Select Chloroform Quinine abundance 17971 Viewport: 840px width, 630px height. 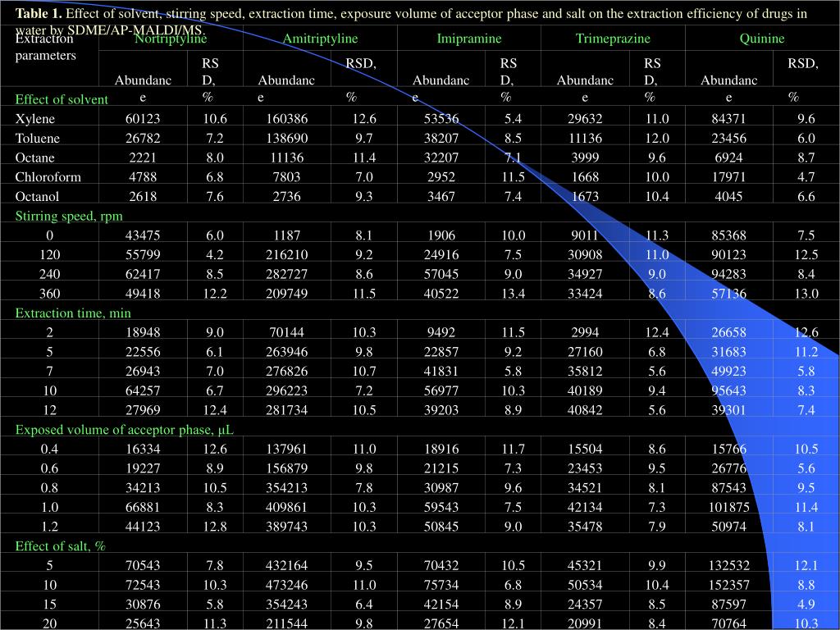coord(728,177)
